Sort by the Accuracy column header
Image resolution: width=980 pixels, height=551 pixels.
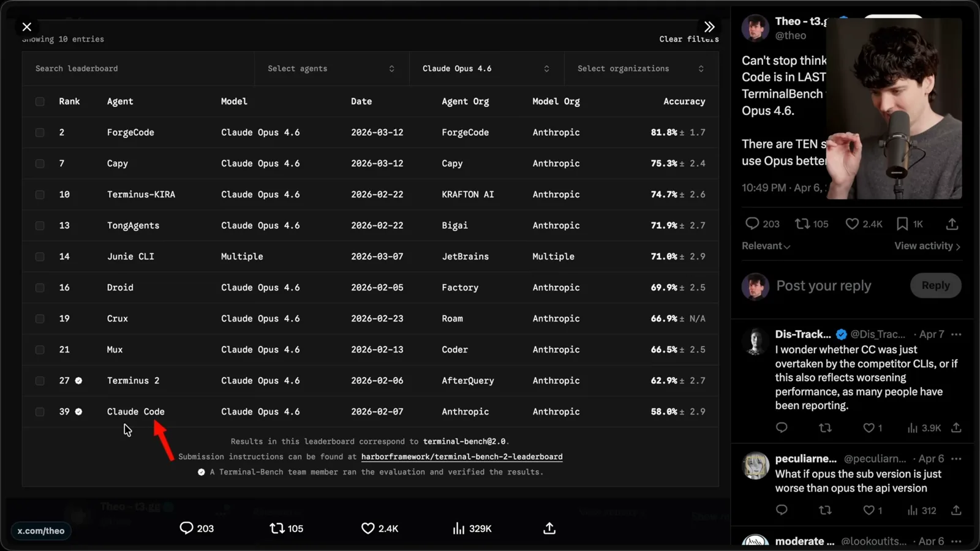coord(684,102)
